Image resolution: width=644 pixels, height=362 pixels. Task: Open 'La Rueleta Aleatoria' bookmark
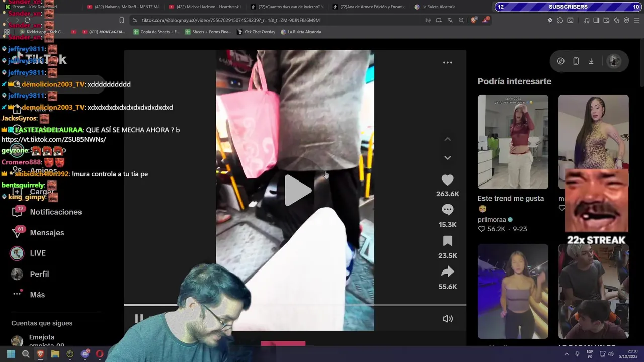301,32
